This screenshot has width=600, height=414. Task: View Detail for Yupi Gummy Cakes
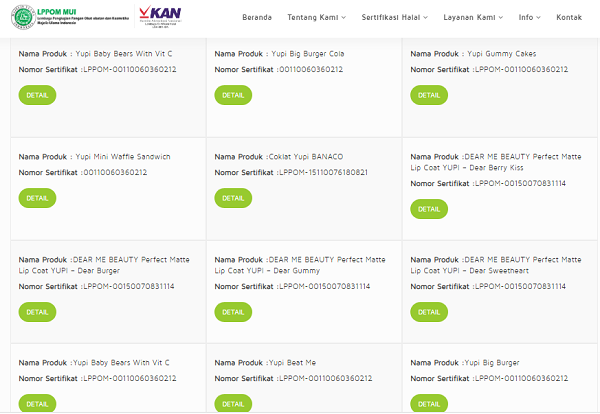[x=429, y=95]
